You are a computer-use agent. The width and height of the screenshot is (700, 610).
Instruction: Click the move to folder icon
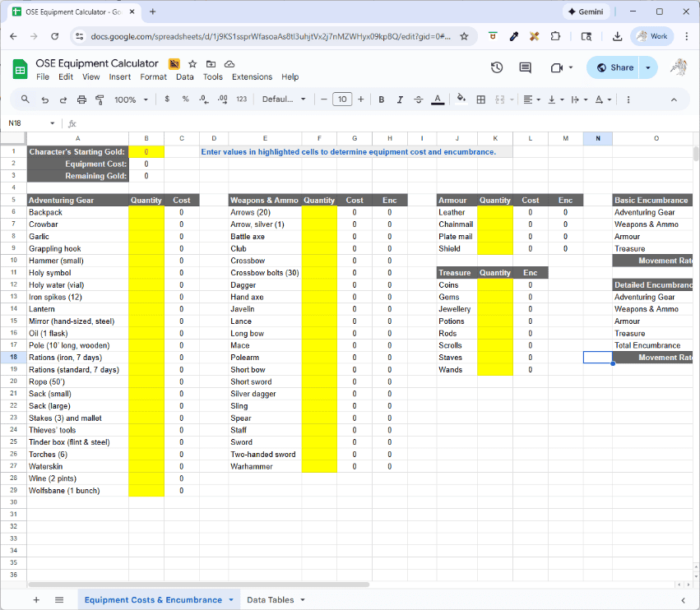211,64
